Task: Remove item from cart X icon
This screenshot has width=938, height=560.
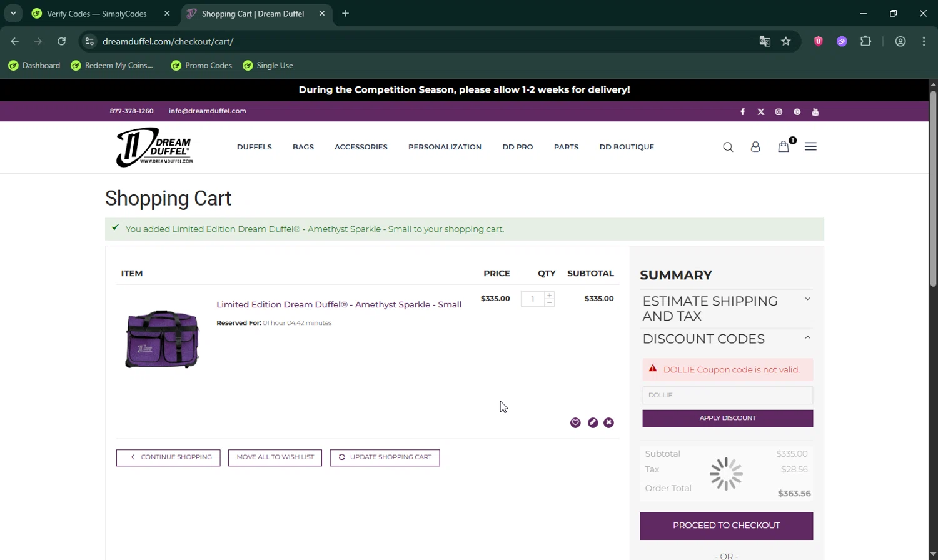Action: [x=609, y=423]
